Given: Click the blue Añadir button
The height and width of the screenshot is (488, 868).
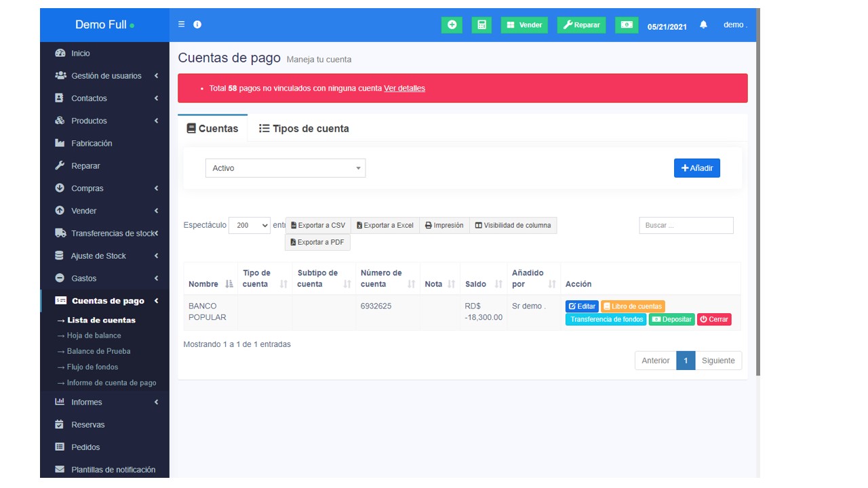Looking at the screenshot, I should pos(696,168).
